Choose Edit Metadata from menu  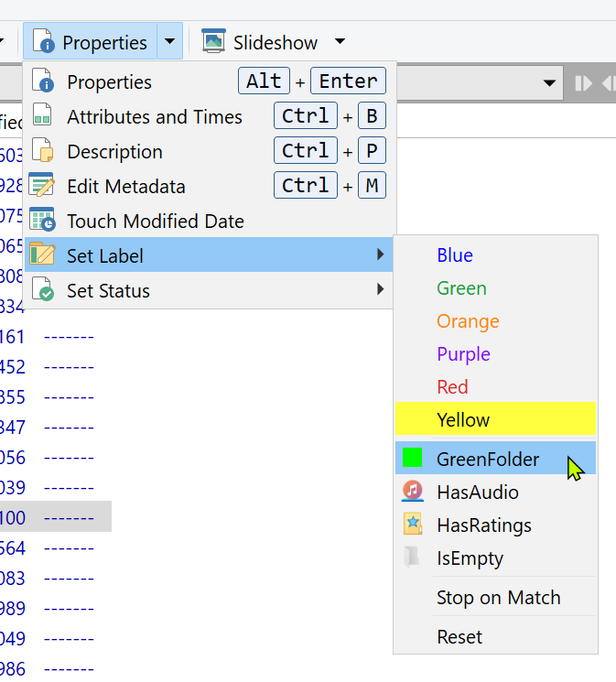[209, 186]
